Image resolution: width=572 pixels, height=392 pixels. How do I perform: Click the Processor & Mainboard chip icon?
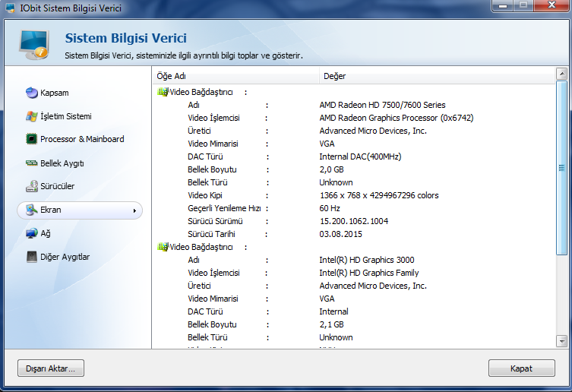32,139
